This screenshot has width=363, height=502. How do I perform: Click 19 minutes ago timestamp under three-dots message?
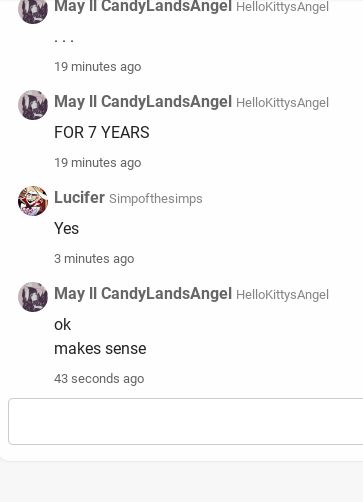98,67
